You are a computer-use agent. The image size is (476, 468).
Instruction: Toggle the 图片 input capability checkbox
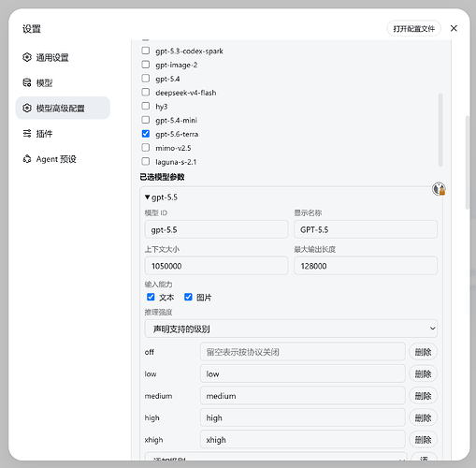click(188, 297)
